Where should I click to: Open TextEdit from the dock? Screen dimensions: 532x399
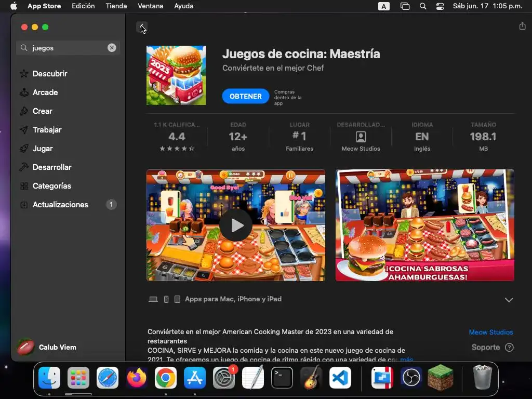(253, 377)
